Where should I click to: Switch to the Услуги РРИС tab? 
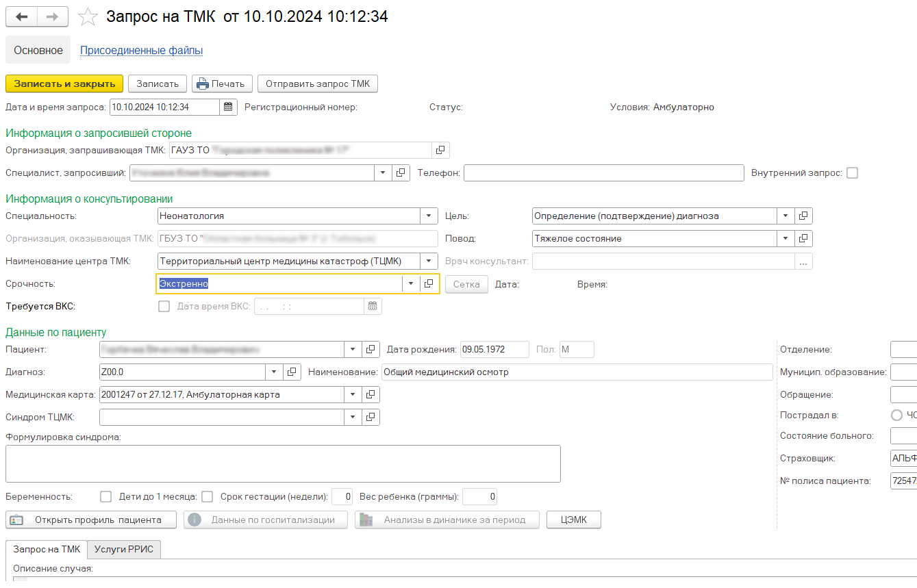click(124, 549)
